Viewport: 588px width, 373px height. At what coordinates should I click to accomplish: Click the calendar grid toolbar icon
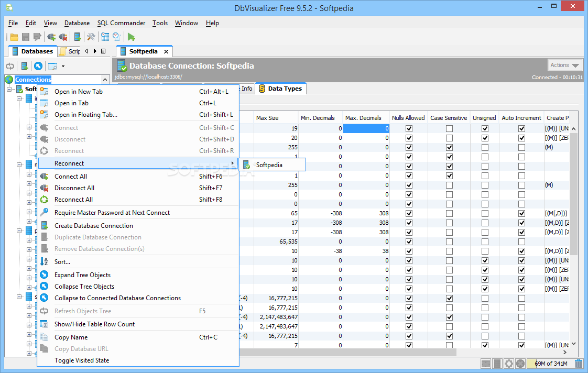pyautogui.click(x=105, y=37)
